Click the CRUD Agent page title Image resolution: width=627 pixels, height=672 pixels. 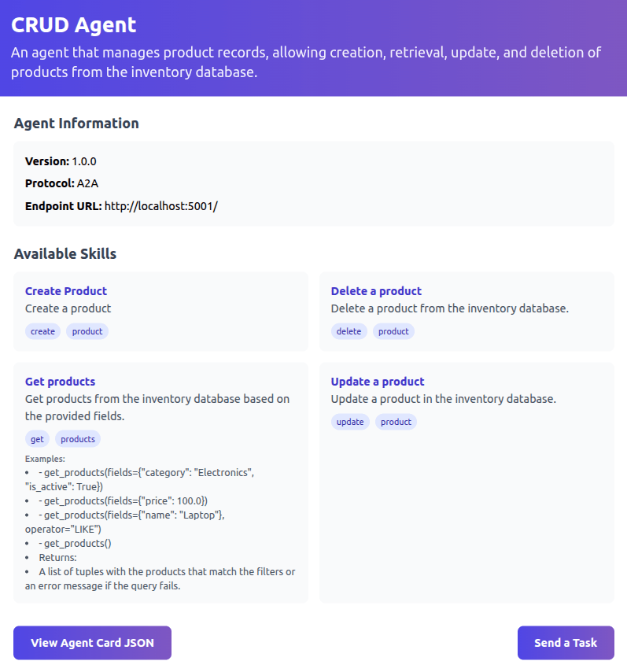(74, 24)
